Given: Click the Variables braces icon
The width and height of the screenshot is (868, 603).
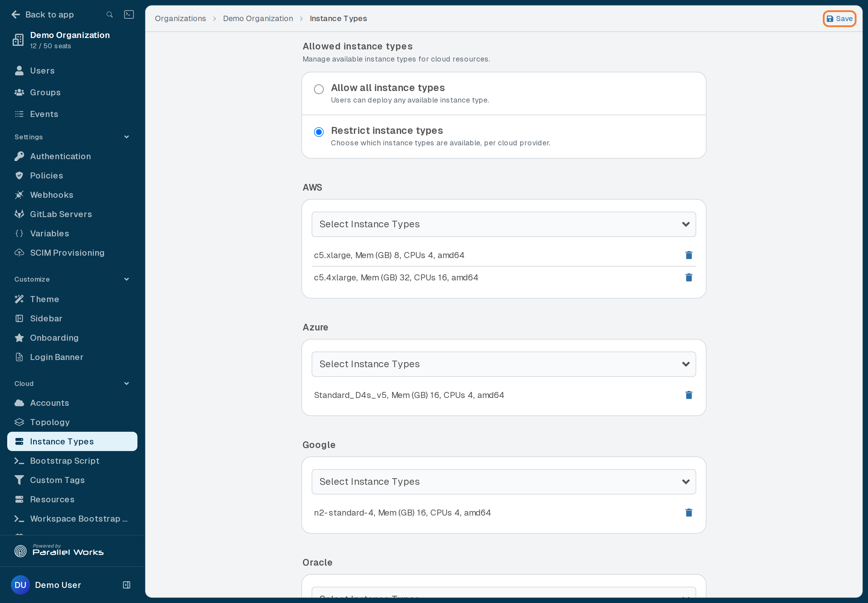Looking at the screenshot, I should click(x=19, y=233).
